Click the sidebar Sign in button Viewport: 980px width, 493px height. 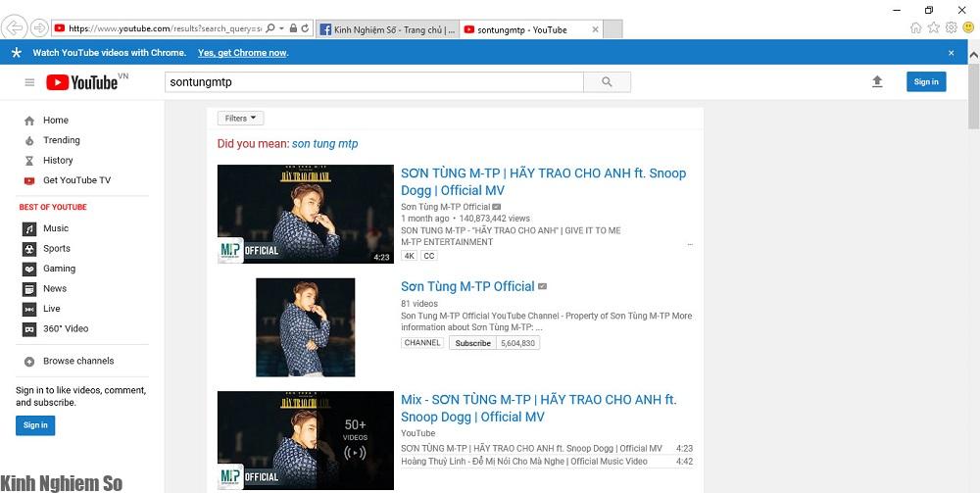pos(35,425)
